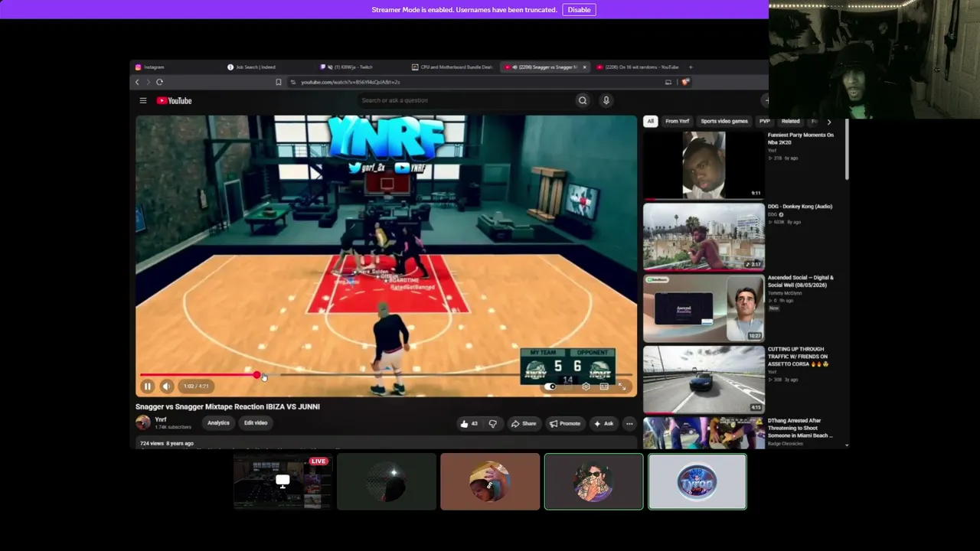Ask about this video
The width and height of the screenshot is (980, 551).
pyautogui.click(x=604, y=424)
